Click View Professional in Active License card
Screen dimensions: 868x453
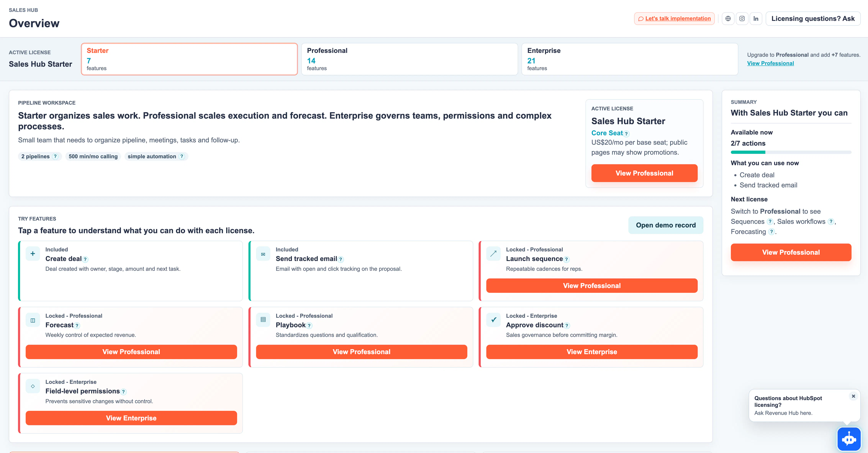(x=644, y=173)
